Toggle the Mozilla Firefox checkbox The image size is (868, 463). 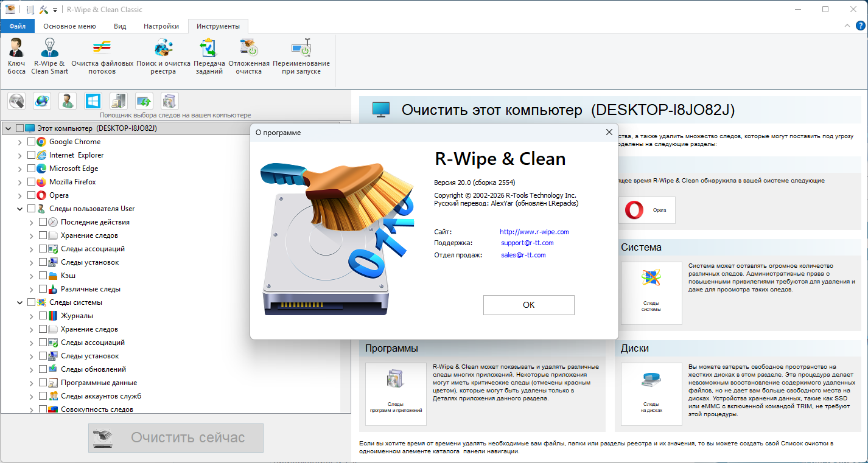pos(32,182)
